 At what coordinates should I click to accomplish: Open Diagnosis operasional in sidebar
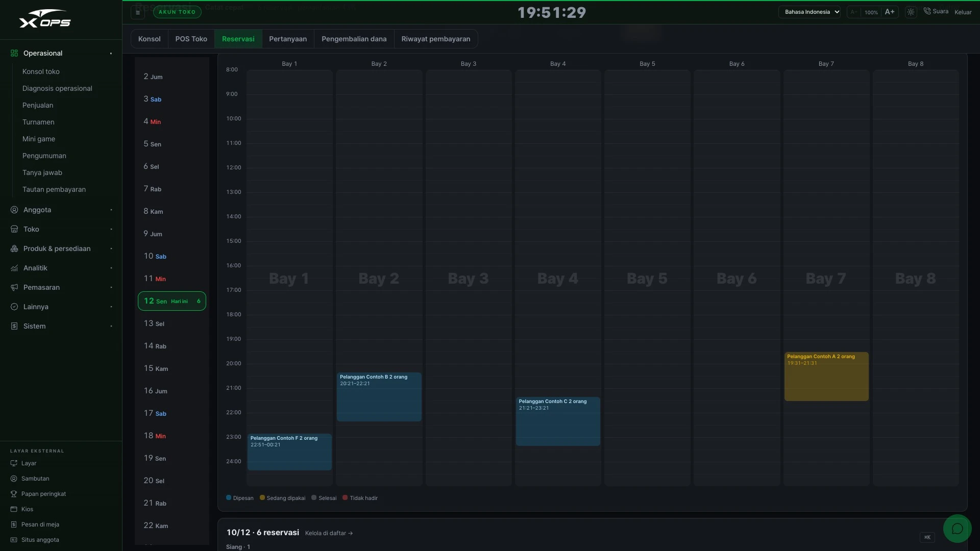point(57,88)
